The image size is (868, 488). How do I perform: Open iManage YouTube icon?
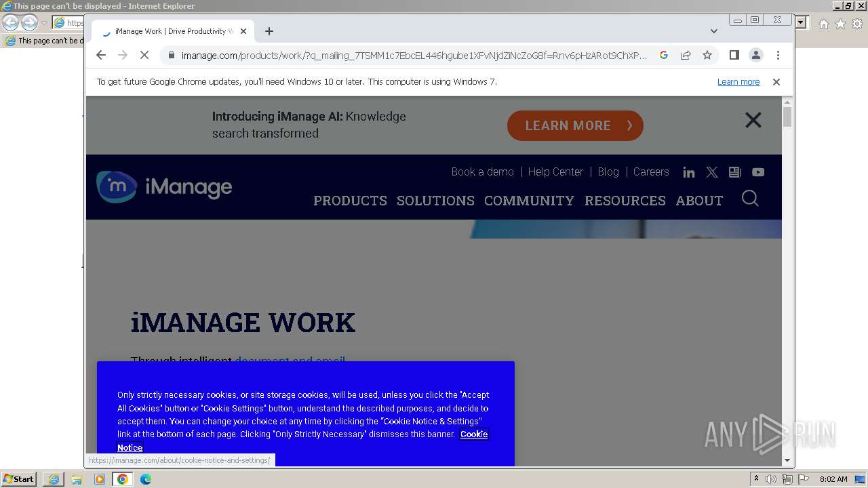click(758, 172)
